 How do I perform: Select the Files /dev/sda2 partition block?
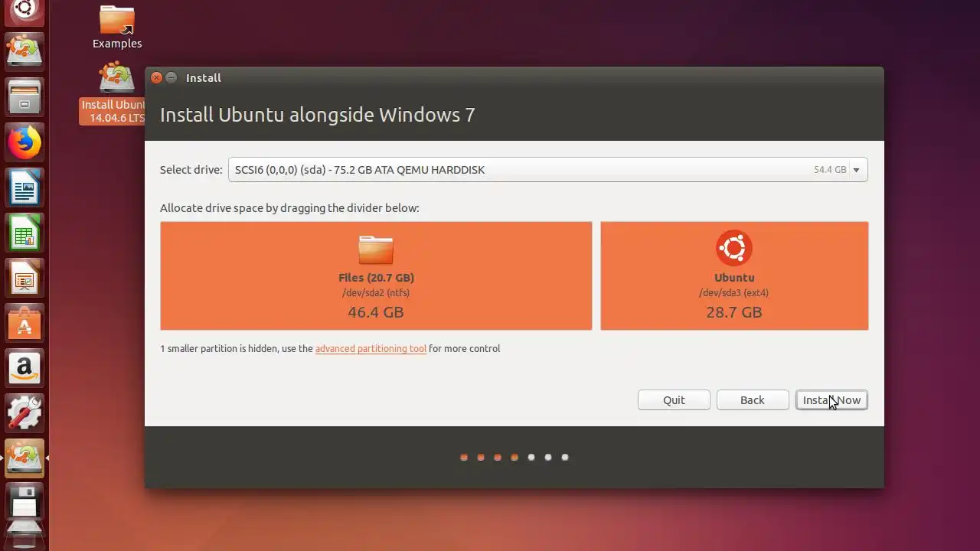click(x=376, y=276)
